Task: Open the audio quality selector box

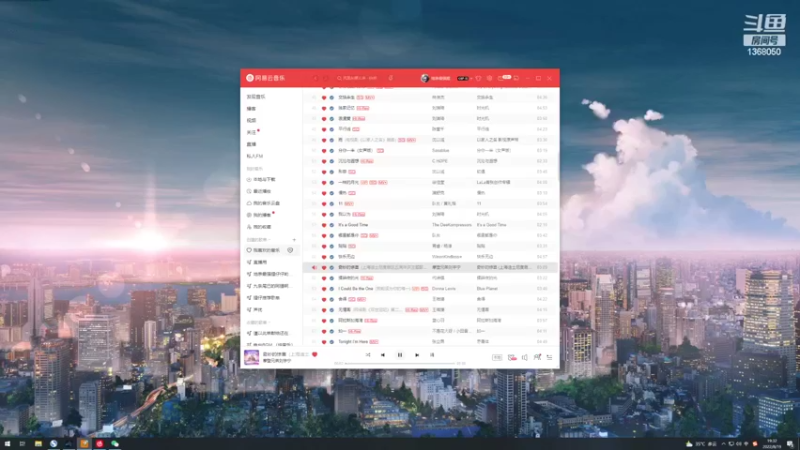Action: pyautogui.click(x=497, y=358)
